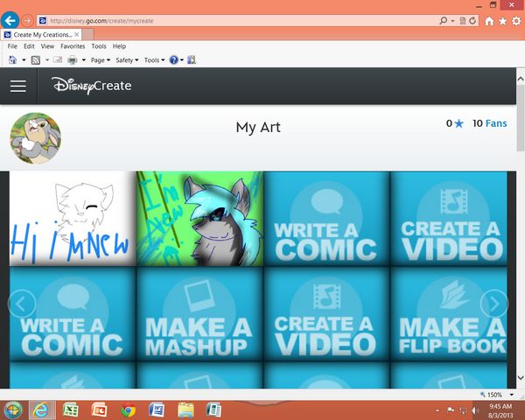Expand the Home icon dropdown arrow

24,60
